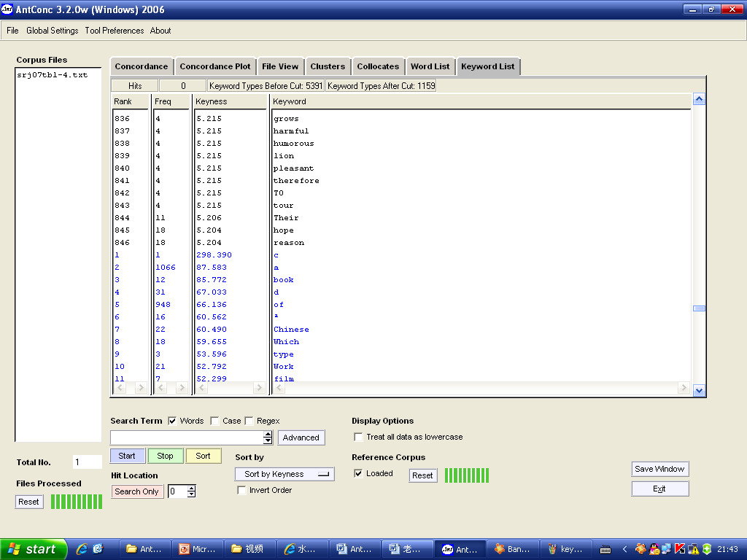
Task: Click the search term input field
Action: tap(187, 437)
